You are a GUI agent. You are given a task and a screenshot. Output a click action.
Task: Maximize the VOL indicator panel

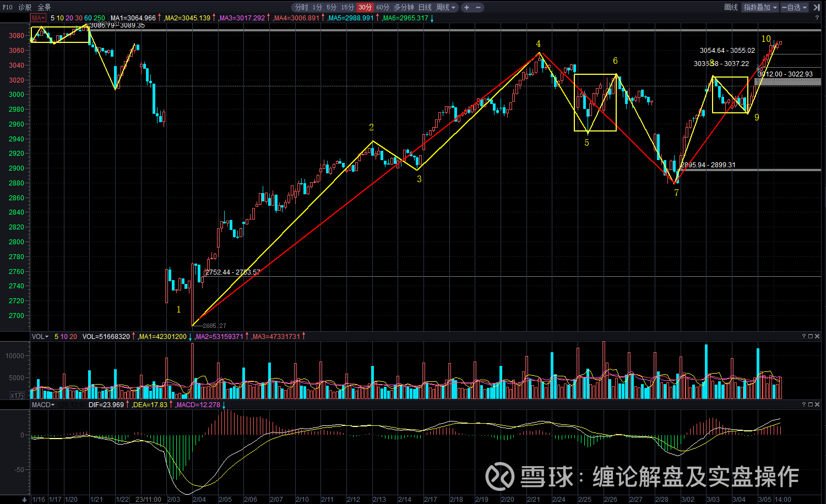811,336
